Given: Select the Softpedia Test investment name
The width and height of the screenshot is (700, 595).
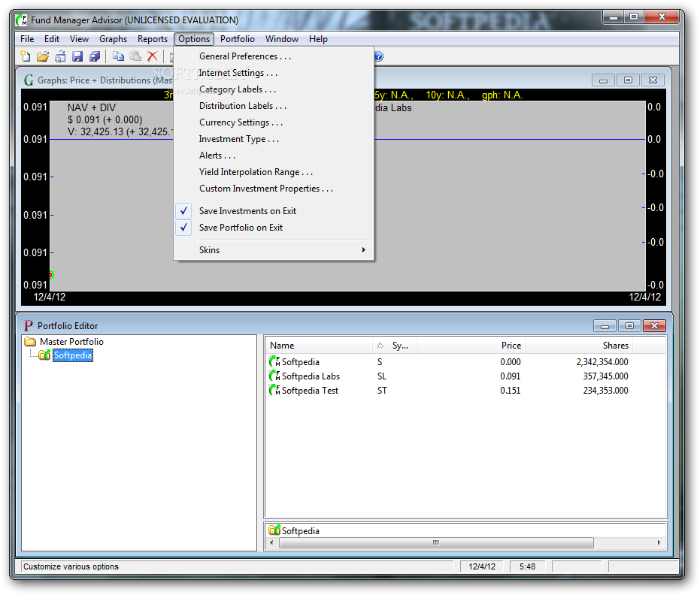Looking at the screenshot, I should click(x=311, y=391).
